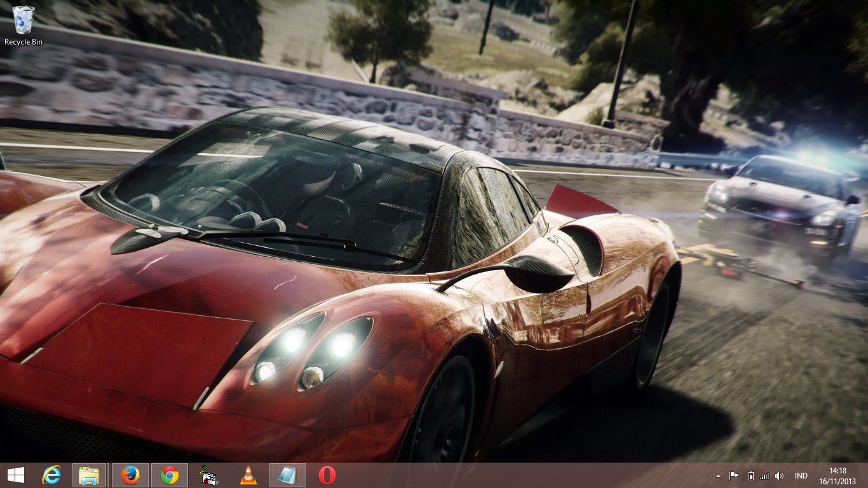The image size is (868, 488).
Task: Show hidden system tray icons
Action: point(719,476)
